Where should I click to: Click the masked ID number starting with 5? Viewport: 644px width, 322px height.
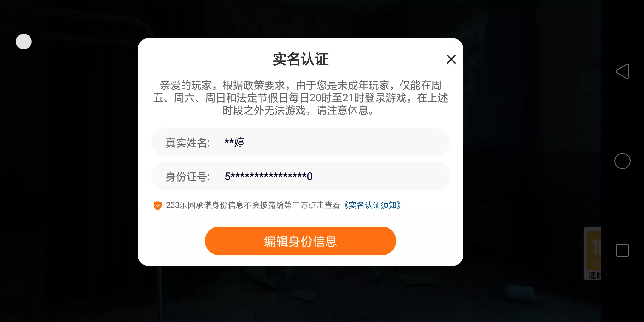click(x=269, y=176)
